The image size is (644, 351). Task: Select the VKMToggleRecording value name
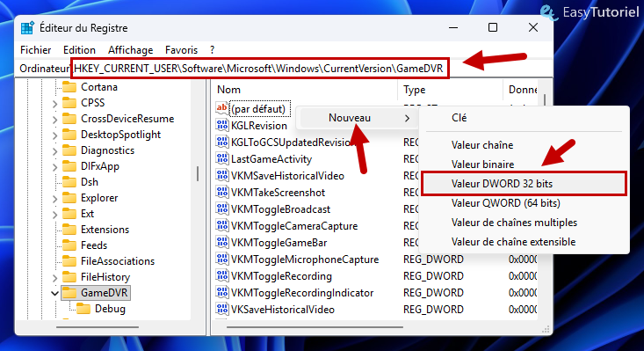pos(281,276)
